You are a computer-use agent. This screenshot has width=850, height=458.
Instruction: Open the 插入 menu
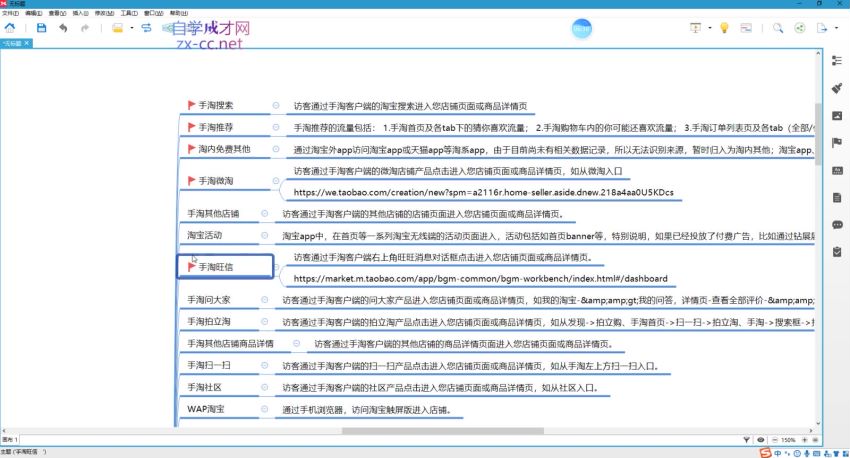coord(80,13)
